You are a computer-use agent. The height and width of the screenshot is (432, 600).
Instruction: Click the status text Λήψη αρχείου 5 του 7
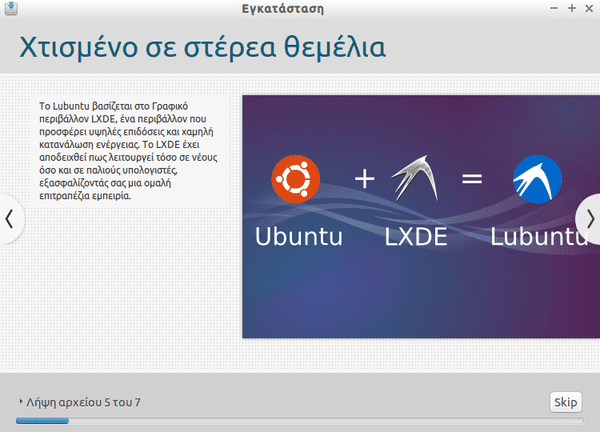click(x=83, y=402)
